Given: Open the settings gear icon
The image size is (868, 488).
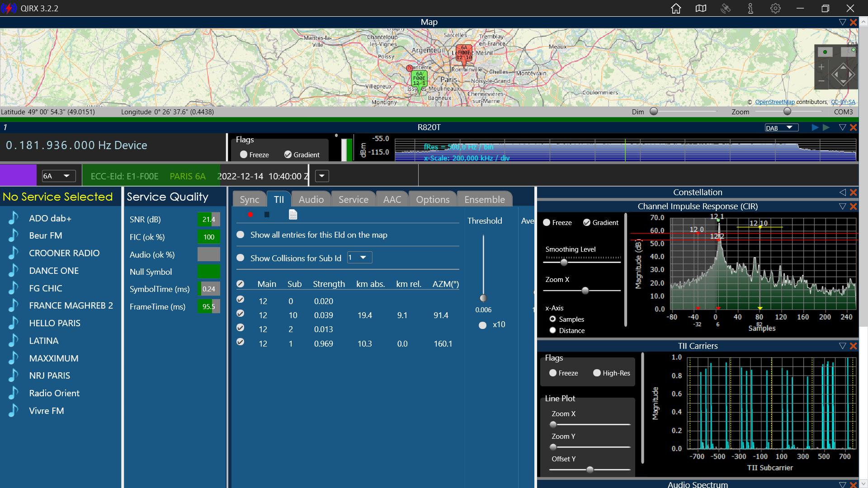Looking at the screenshot, I should tap(775, 9).
